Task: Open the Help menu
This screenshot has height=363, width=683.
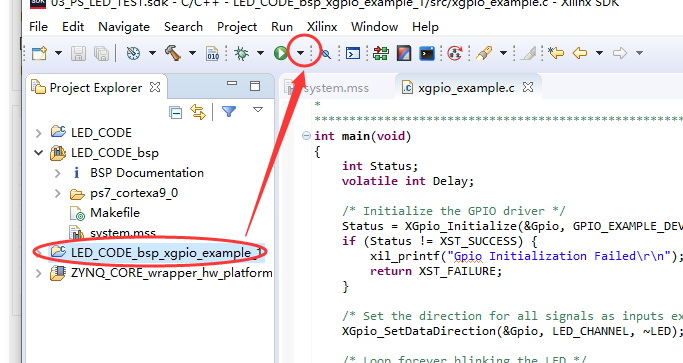Action: point(425,27)
